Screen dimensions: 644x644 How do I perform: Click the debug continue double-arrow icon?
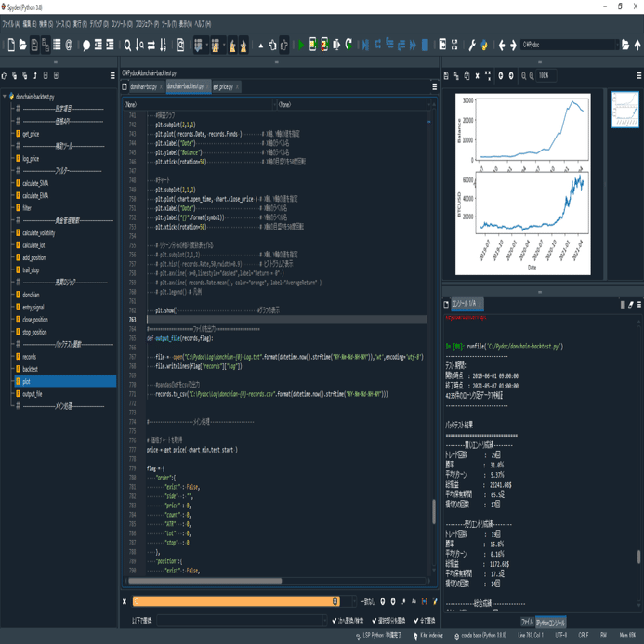click(413, 45)
